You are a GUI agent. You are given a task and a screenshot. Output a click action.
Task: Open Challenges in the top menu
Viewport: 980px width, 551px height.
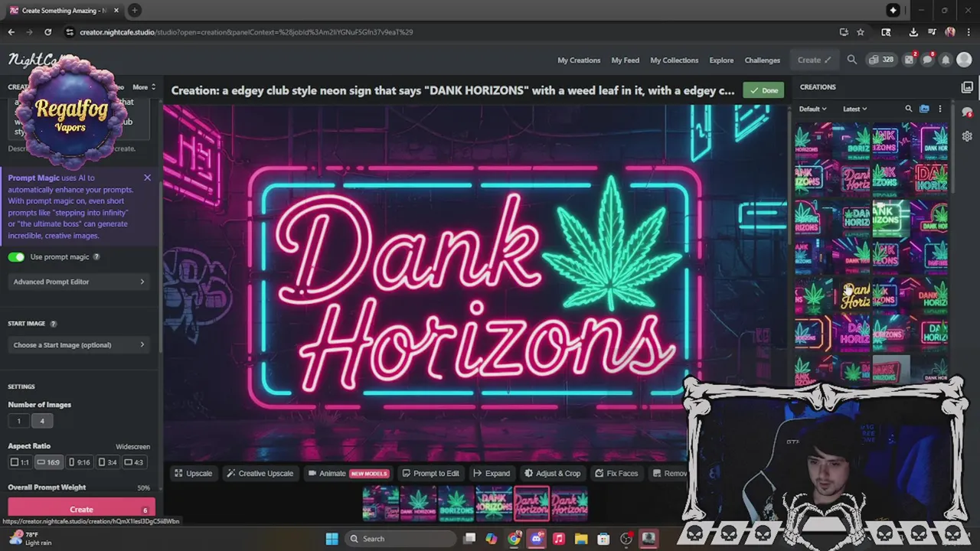click(763, 60)
